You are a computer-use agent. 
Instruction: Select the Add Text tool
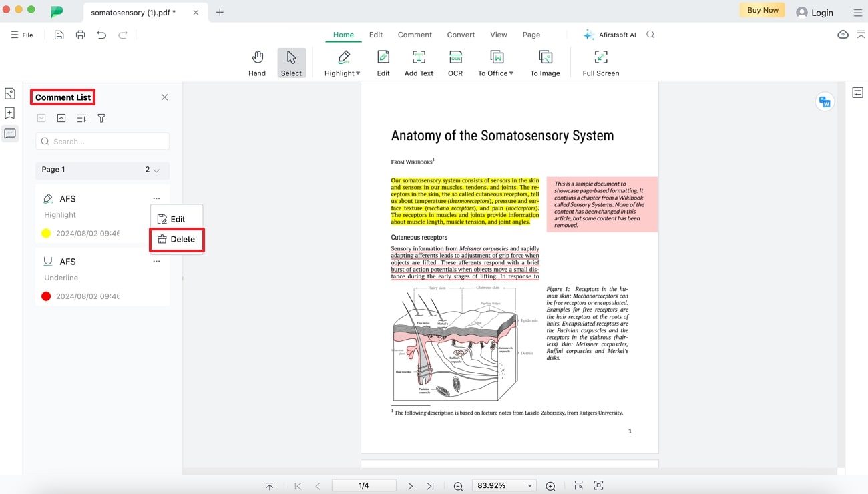419,63
